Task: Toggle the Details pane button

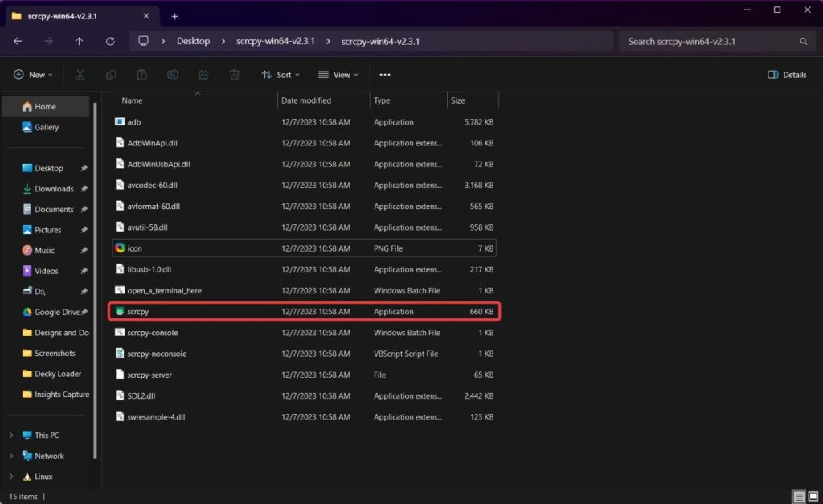Action: (787, 75)
